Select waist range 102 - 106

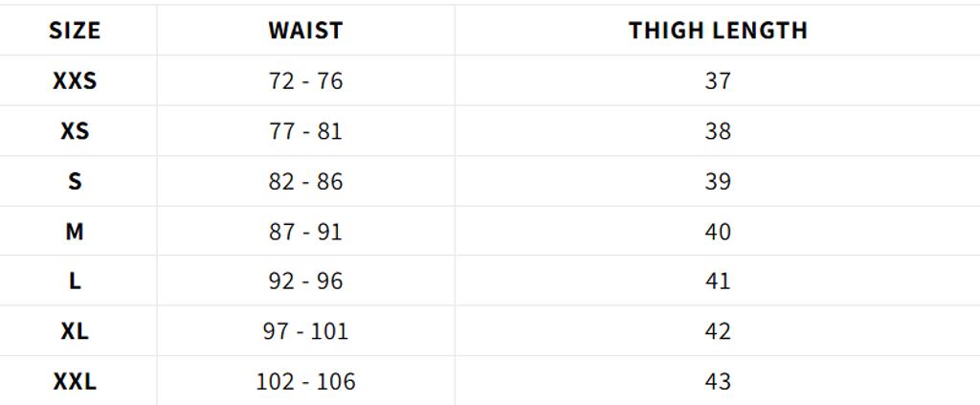tap(305, 382)
